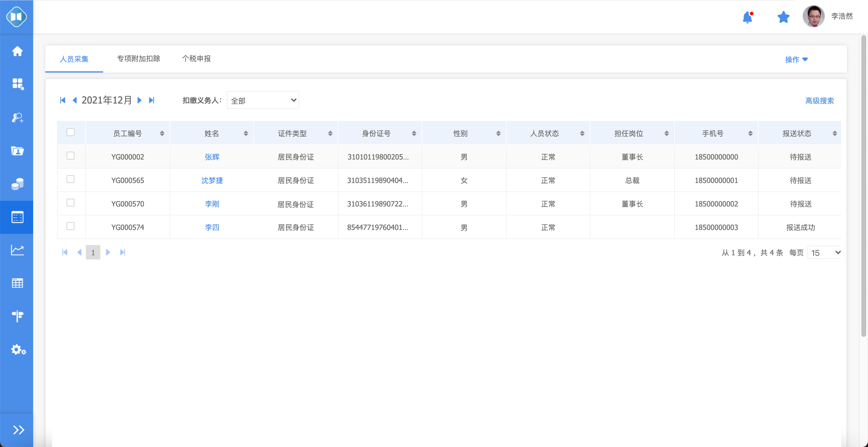Click the signpost sidebar icon

pyautogui.click(x=17, y=316)
